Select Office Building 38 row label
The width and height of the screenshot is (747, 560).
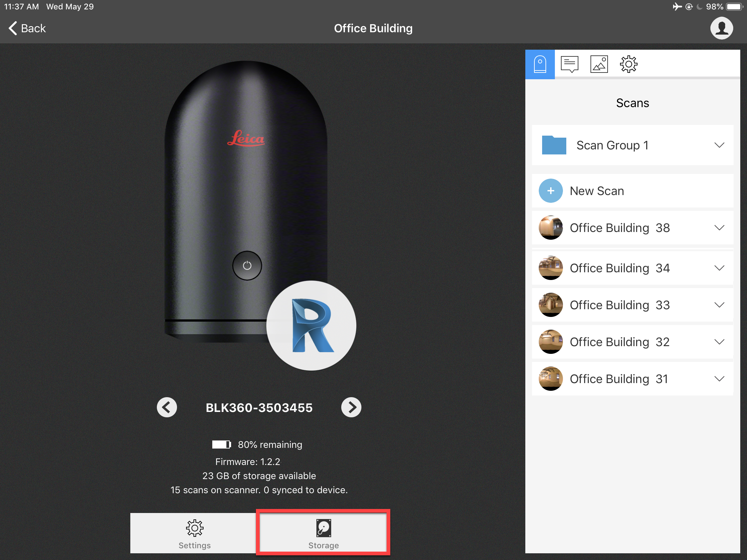(620, 228)
